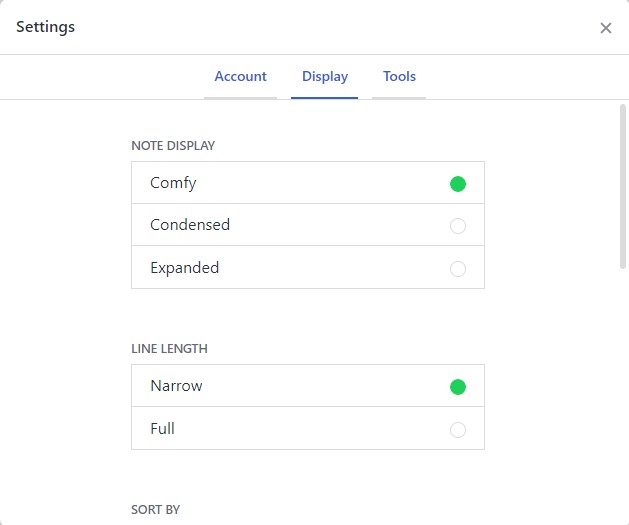
Task: Switch to the Account tab
Action: [x=240, y=77]
